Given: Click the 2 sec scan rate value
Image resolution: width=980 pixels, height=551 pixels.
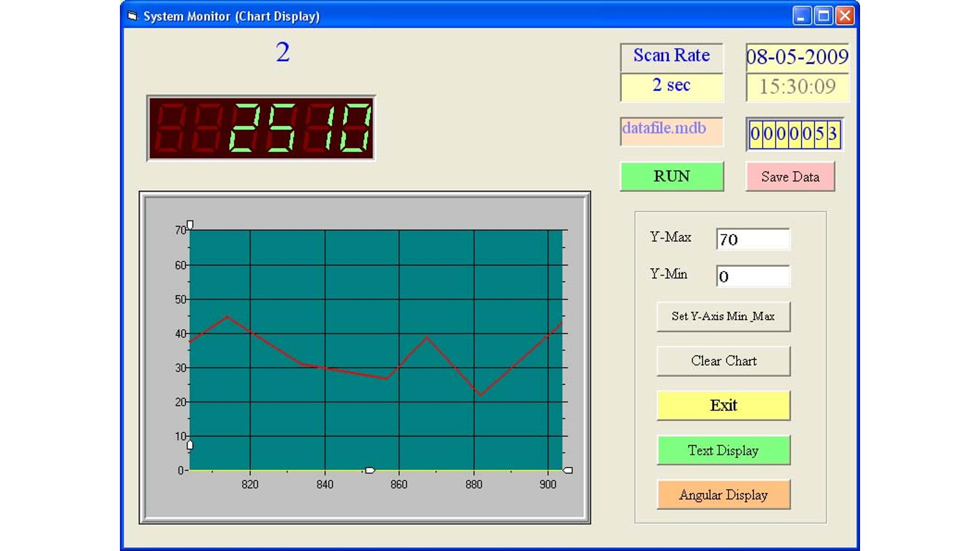Looking at the screenshot, I should click(672, 87).
